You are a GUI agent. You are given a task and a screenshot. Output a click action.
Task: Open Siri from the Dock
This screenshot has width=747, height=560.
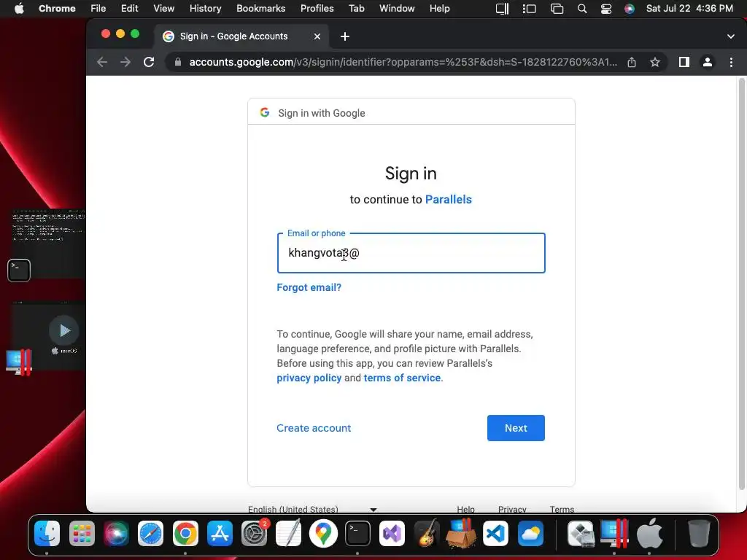click(116, 533)
